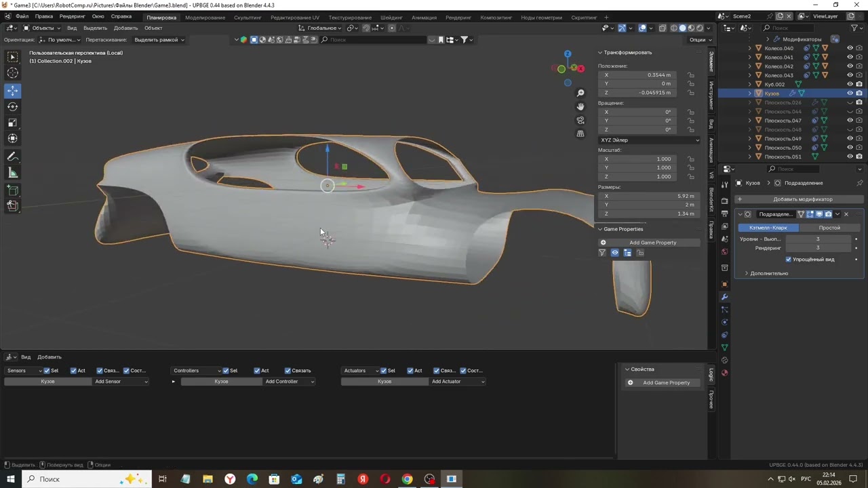
Task: Open the Modifiers properties tab wrench icon
Action: pyautogui.click(x=724, y=297)
